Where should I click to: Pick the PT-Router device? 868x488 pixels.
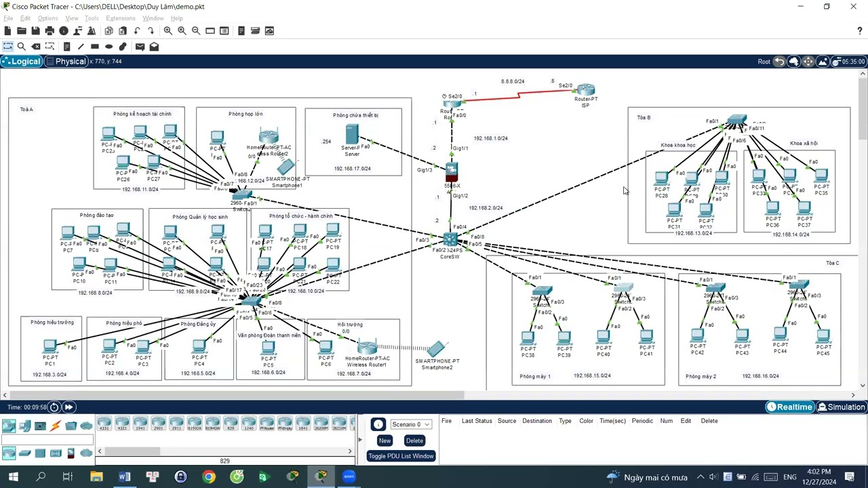pyautogui.click(x=267, y=424)
